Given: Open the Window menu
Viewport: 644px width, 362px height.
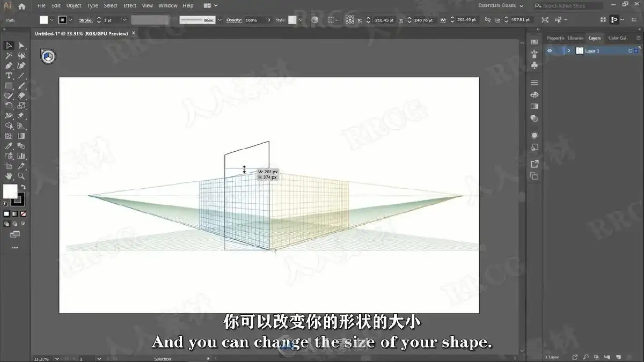Looking at the screenshot, I should pyautogui.click(x=168, y=5).
